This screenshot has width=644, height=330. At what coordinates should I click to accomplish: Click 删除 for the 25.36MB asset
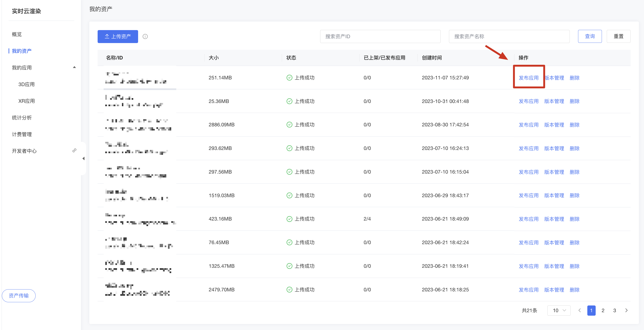pyautogui.click(x=575, y=101)
